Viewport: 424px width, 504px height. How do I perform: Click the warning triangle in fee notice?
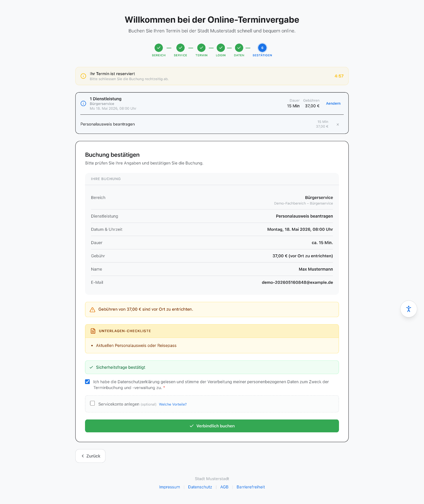[x=92, y=310]
